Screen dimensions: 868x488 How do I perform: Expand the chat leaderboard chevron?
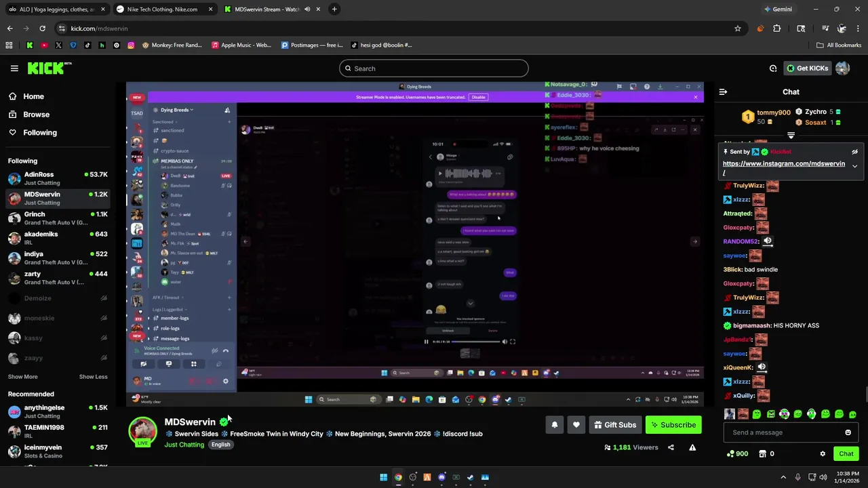[791, 136]
